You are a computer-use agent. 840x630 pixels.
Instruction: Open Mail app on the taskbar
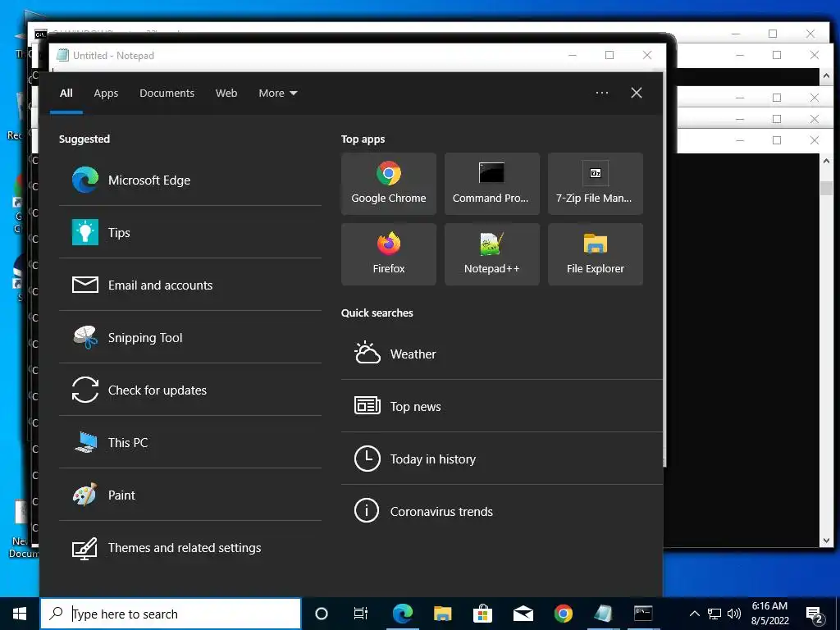pos(523,614)
